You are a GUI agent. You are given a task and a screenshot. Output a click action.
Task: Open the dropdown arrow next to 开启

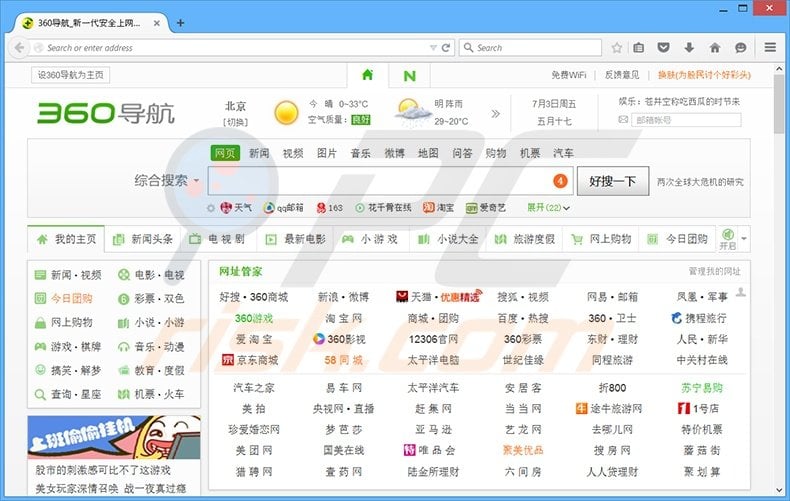tap(744, 239)
